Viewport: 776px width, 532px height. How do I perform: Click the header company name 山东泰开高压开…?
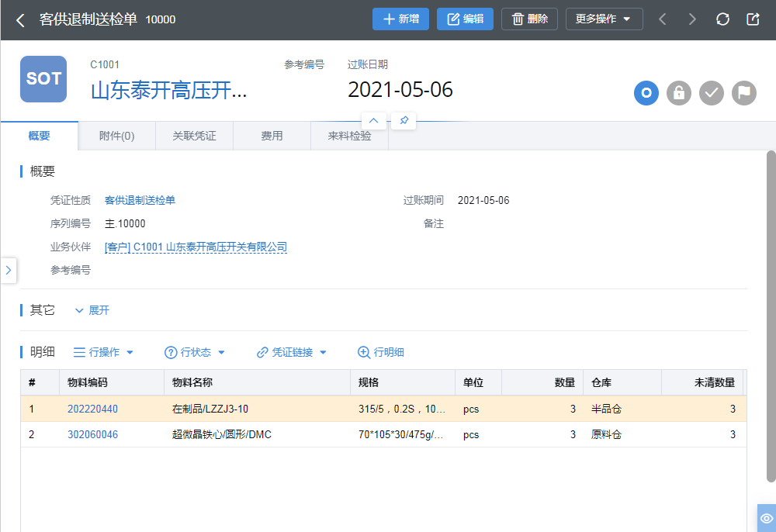point(168,90)
